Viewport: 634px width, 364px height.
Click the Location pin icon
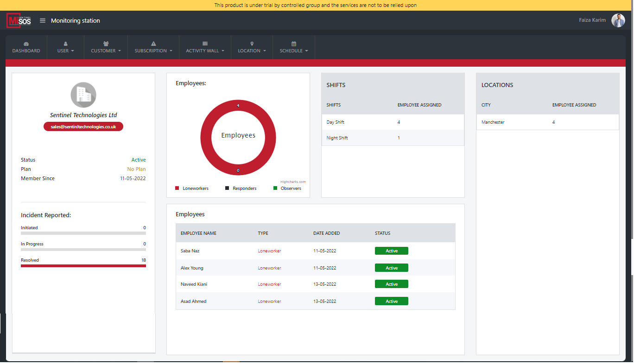[x=252, y=44]
